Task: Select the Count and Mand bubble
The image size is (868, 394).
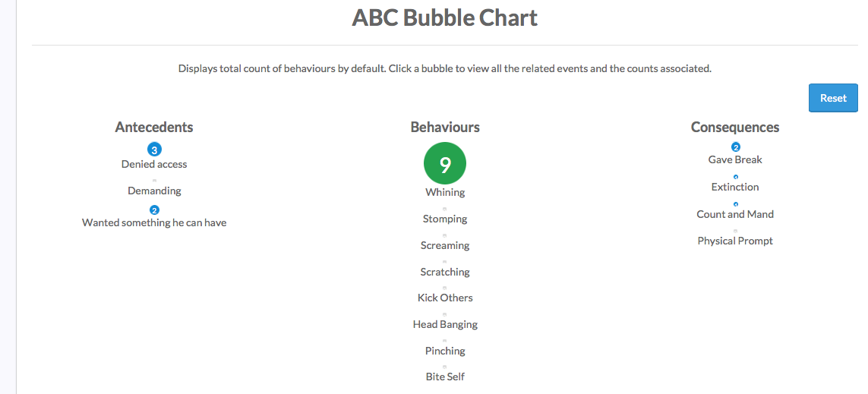Action: pyautogui.click(x=736, y=204)
